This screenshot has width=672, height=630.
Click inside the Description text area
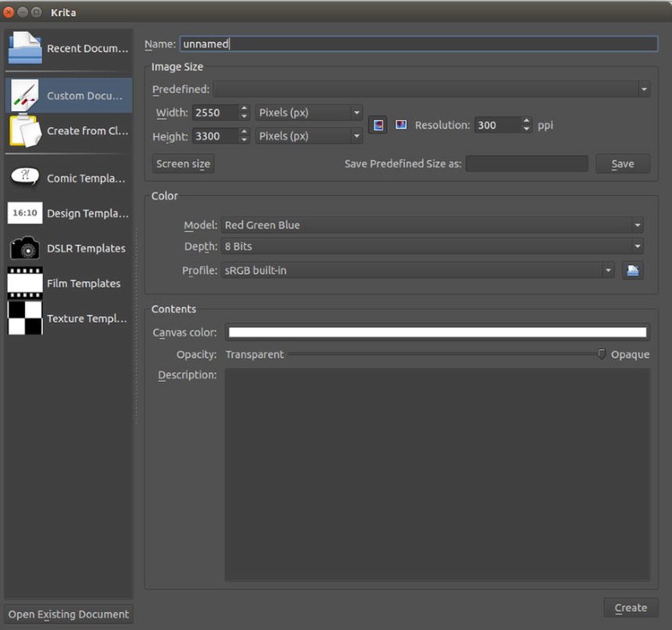click(x=437, y=474)
